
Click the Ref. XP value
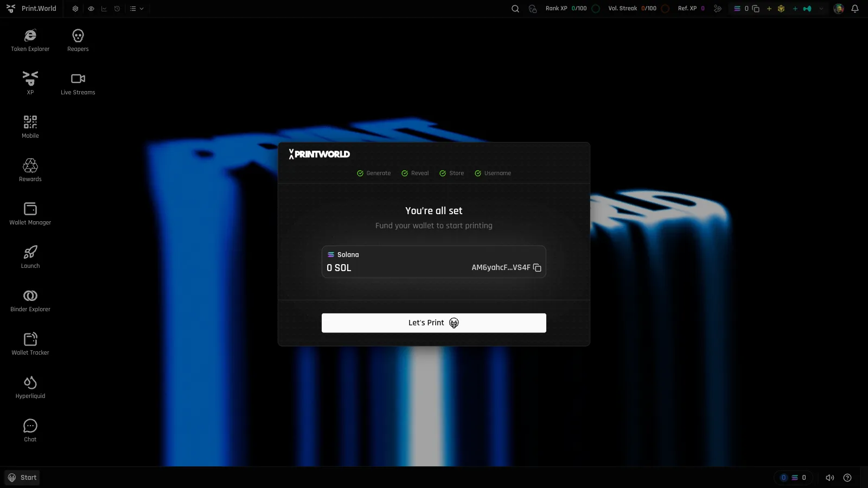(703, 9)
